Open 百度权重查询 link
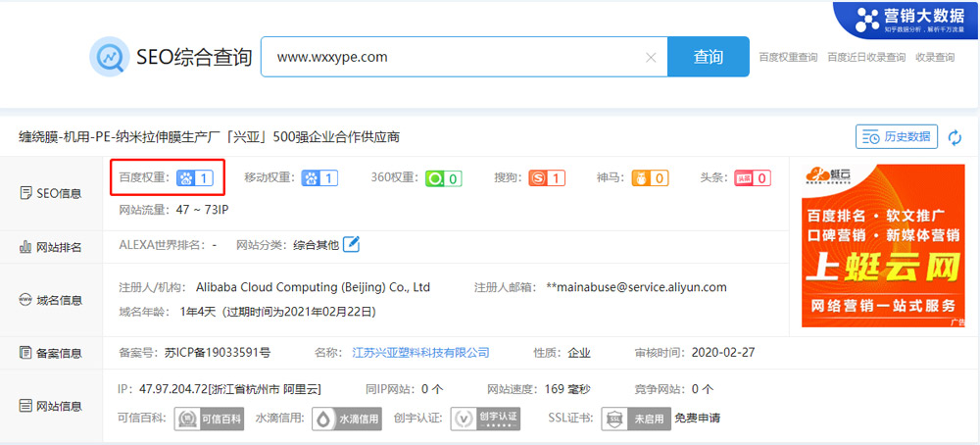The height and width of the screenshot is (445, 980). click(x=788, y=58)
